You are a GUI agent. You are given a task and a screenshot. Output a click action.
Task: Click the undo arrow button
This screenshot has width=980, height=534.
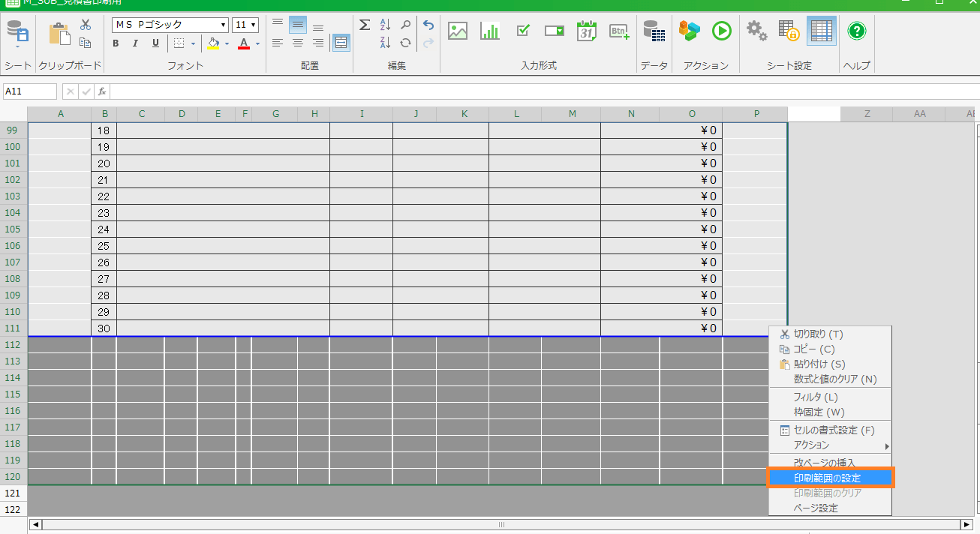pos(428,25)
